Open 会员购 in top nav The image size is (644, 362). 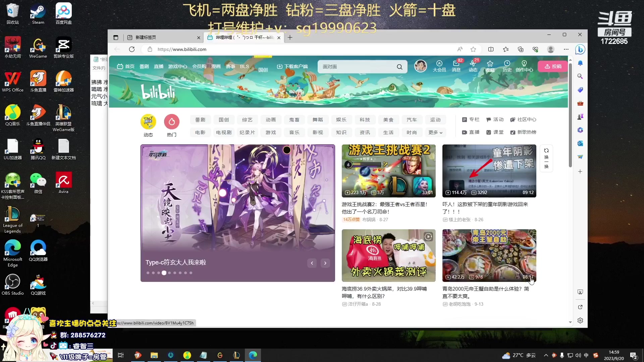click(x=199, y=66)
